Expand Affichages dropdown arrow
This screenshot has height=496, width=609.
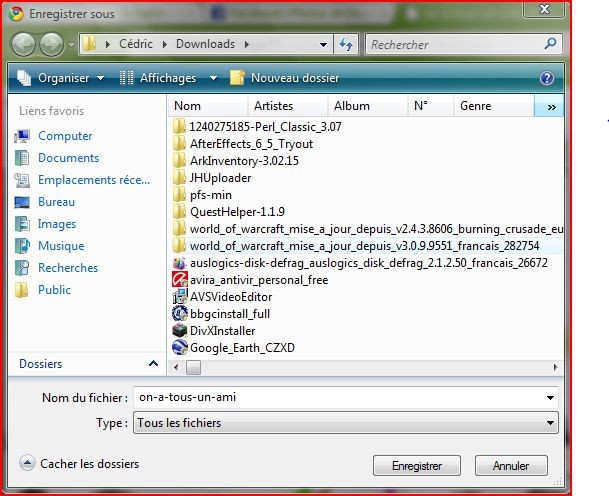[213, 78]
